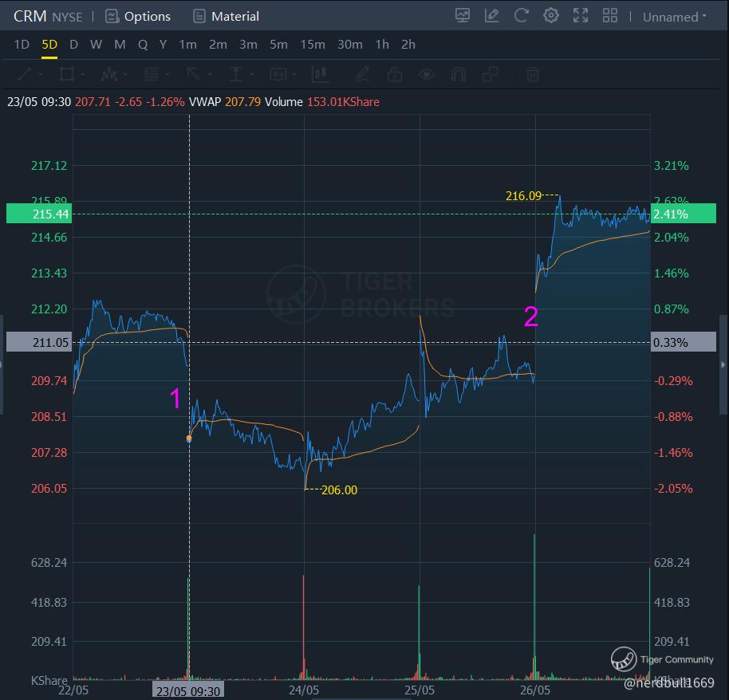Expand the wave pattern dropdown arrow

[x=125, y=74]
